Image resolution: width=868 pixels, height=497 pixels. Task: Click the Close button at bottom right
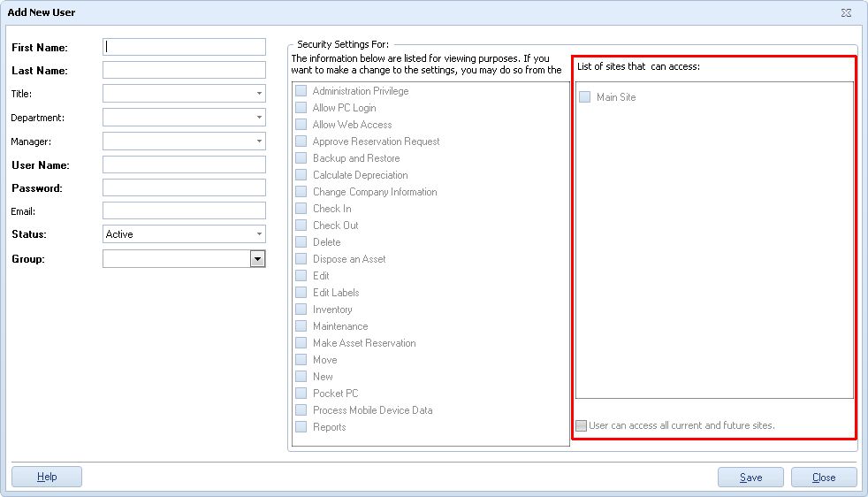(x=824, y=478)
